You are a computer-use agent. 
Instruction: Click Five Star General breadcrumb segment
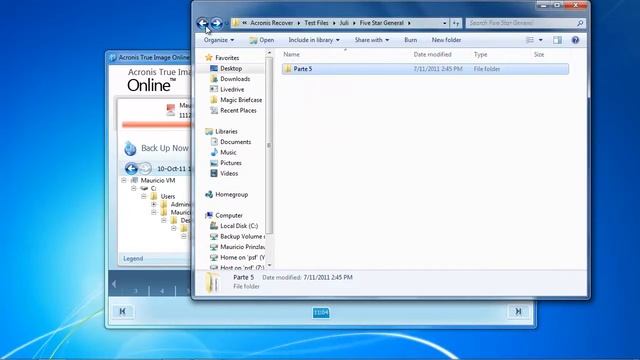(x=381, y=23)
